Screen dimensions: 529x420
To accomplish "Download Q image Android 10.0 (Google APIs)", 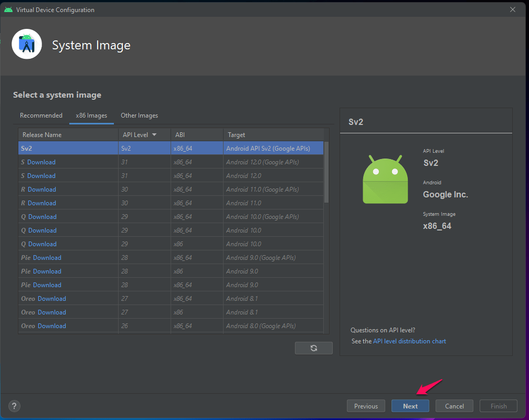I will coord(42,217).
